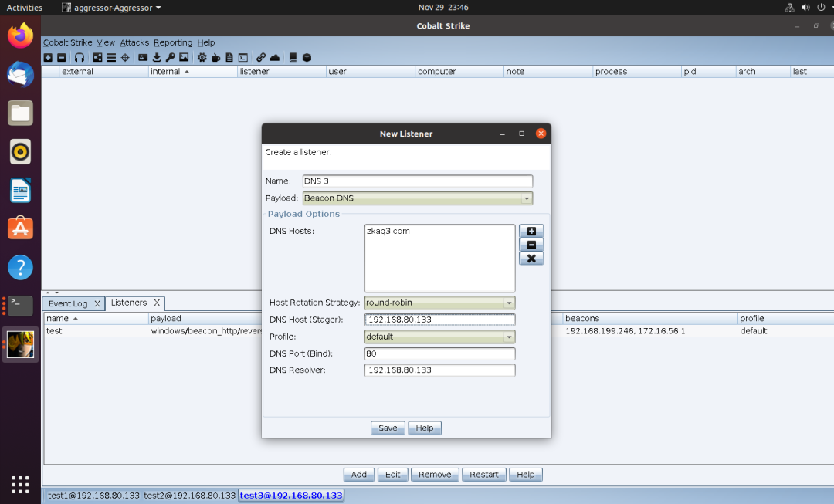Click the Edit listener button
This screenshot has width=834, height=504.
click(x=392, y=475)
